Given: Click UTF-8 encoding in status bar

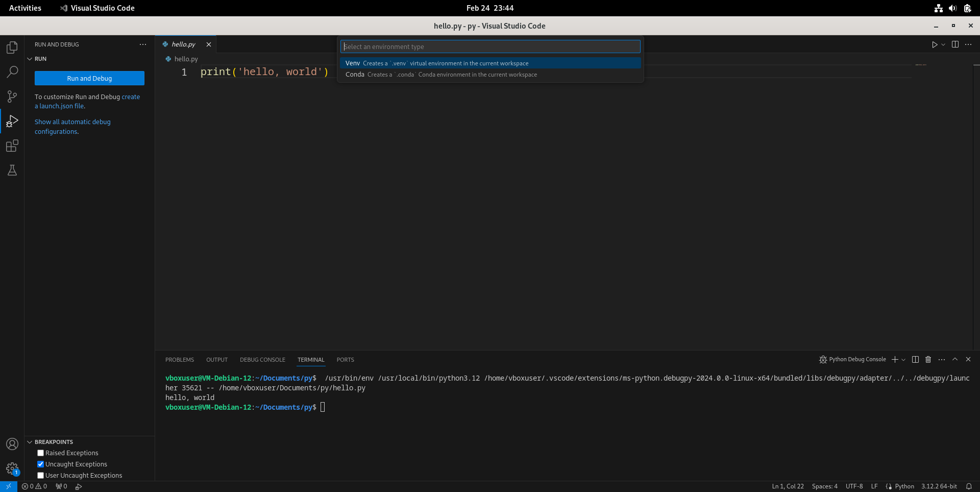Looking at the screenshot, I should (x=854, y=486).
